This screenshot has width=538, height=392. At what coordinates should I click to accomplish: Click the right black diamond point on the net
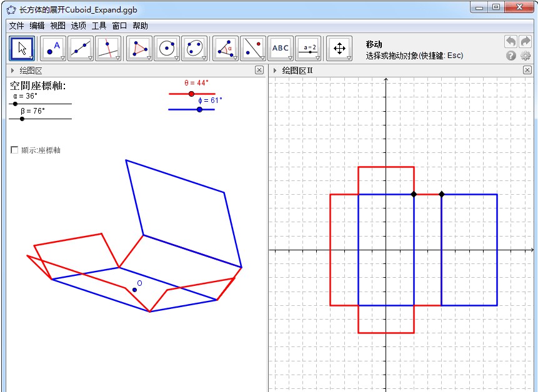coord(442,194)
